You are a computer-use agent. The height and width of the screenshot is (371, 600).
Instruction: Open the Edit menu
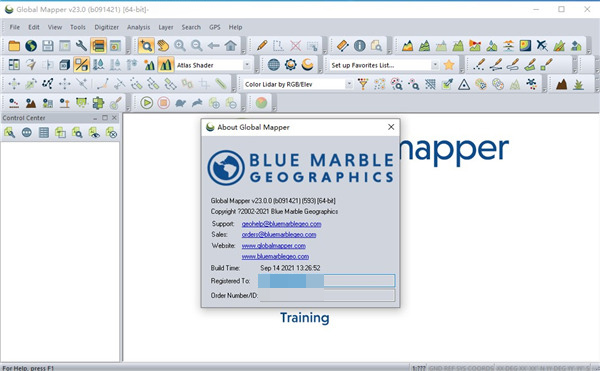(x=34, y=27)
